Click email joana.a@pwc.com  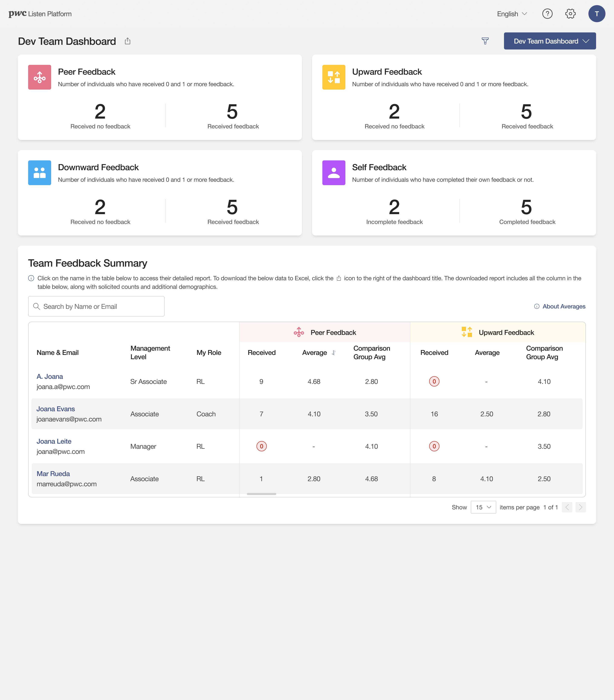coord(63,387)
